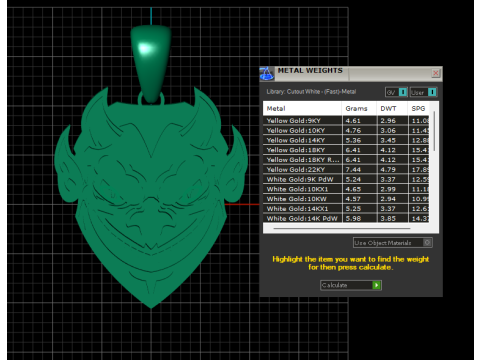
Task: Click the 5.98 grams value for 14K PdW
Action: (353, 218)
